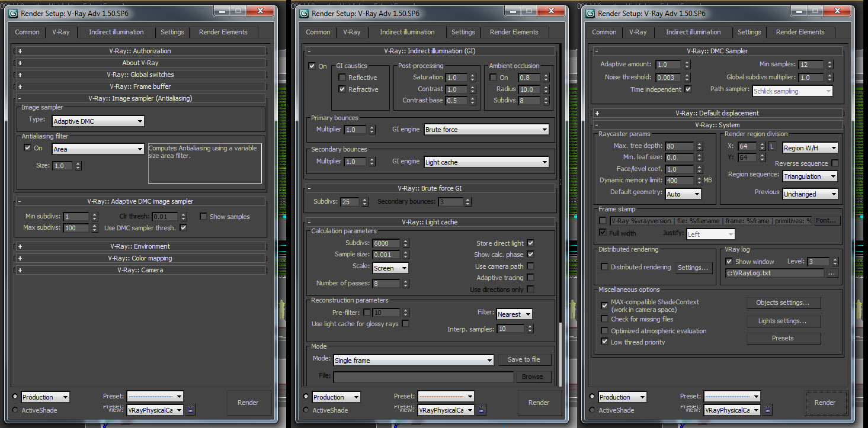The width and height of the screenshot is (868, 428).
Task: Click the lock view icon in the DMC Sampler window
Action: click(x=768, y=409)
